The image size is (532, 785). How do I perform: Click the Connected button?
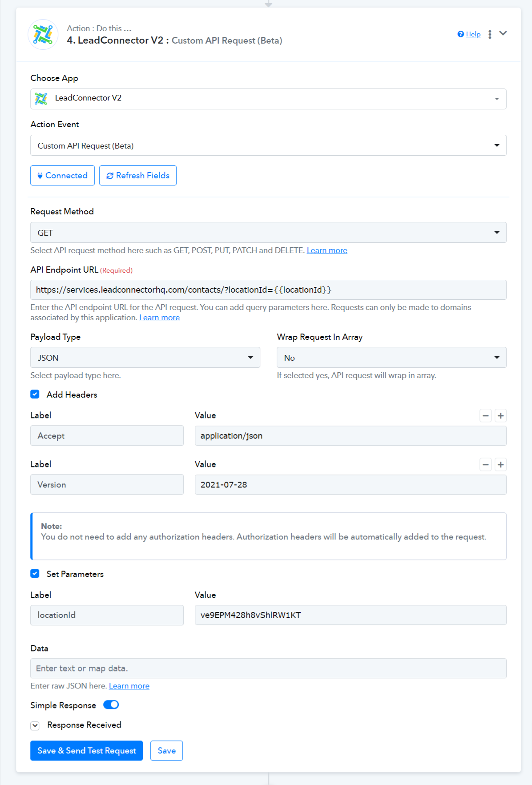point(62,175)
